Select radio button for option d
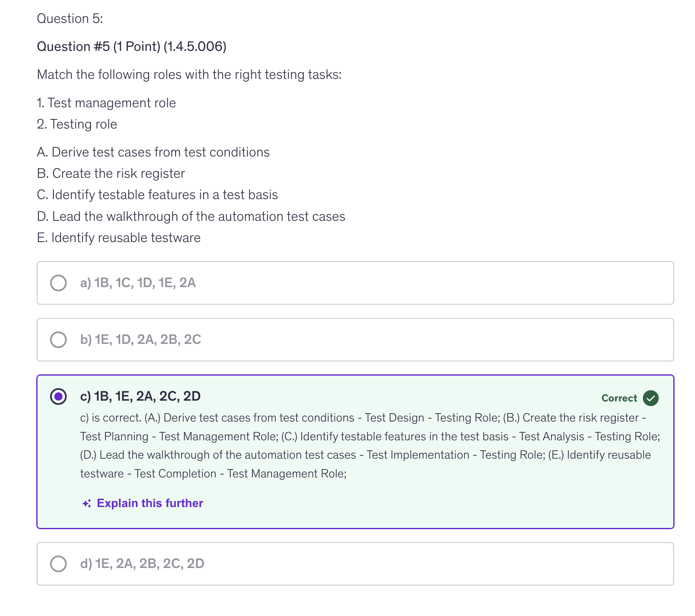Screen dimensions: 695x616 point(58,564)
